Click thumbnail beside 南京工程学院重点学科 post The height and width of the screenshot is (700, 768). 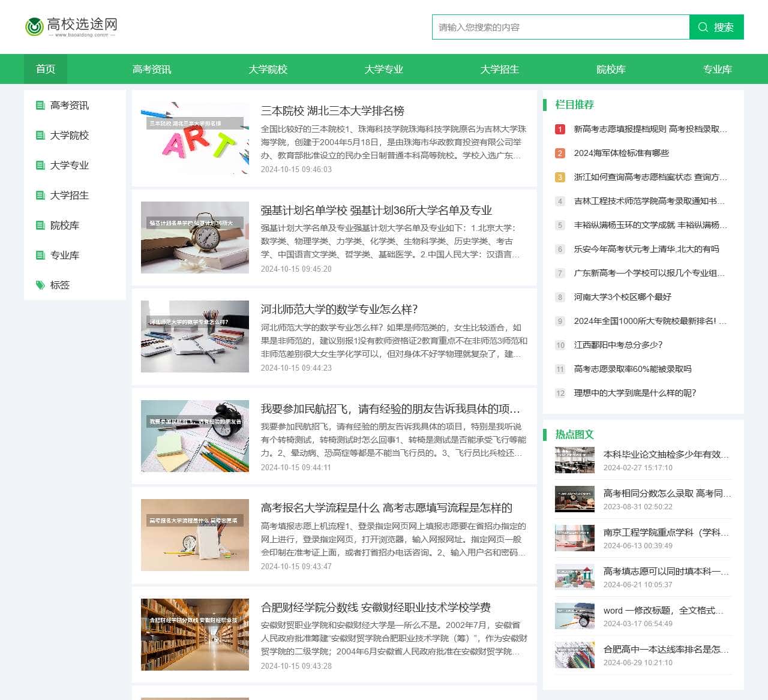tap(575, 538)
